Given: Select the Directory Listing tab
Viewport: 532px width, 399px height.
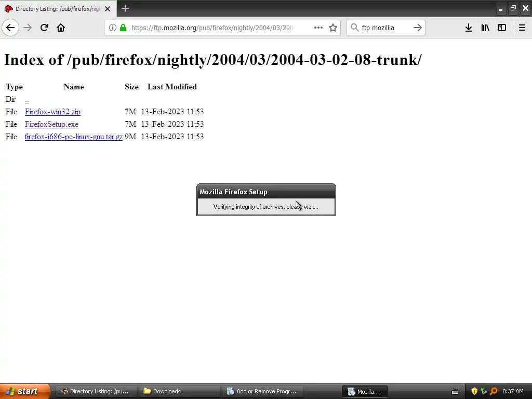Looking at the screenshot, I should 58,8.
